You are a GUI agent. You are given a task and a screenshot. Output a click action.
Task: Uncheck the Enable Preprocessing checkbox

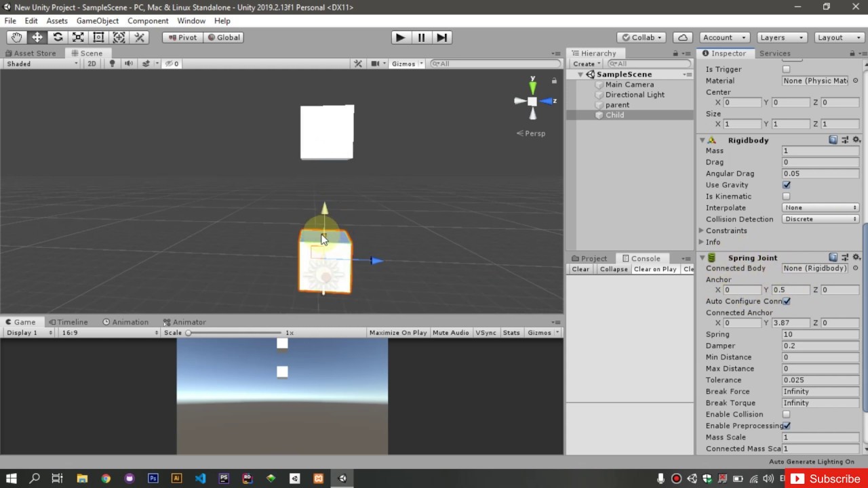click(787, 426)
